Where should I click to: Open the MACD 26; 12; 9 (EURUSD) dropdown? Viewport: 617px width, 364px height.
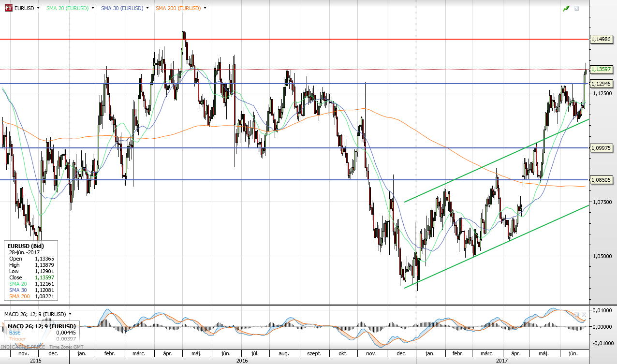[70, 314]
